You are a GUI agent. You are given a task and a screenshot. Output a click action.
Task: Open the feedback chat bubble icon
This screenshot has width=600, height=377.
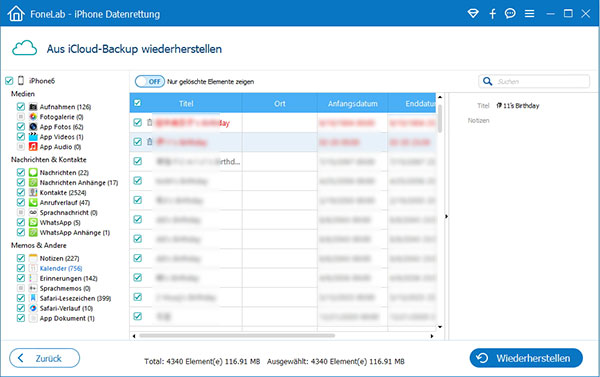pos(510,14)
